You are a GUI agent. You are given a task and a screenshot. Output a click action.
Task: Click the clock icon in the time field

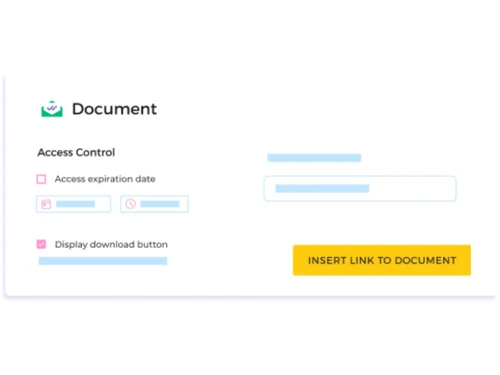tap(130, 204)
